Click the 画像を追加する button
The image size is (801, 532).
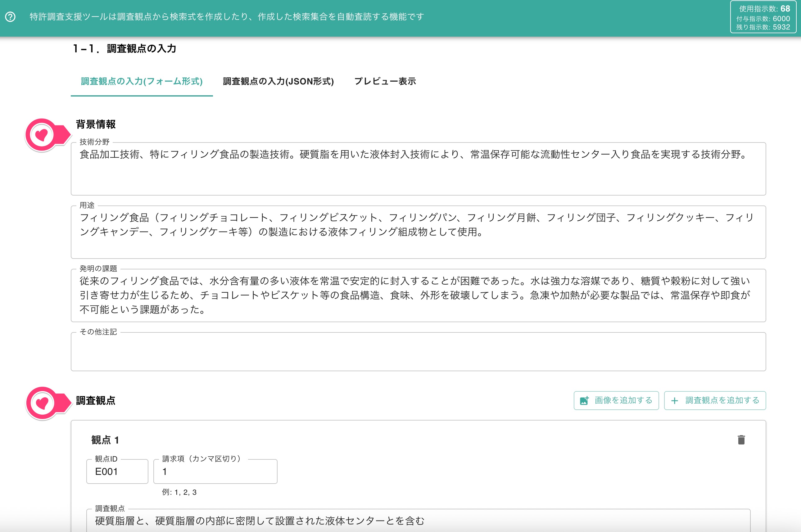616,400
